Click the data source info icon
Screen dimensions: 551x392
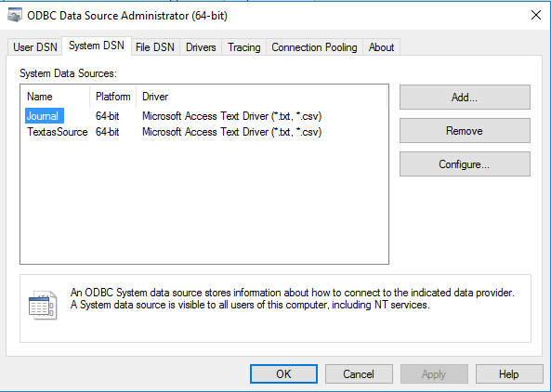tap(43, 305)
